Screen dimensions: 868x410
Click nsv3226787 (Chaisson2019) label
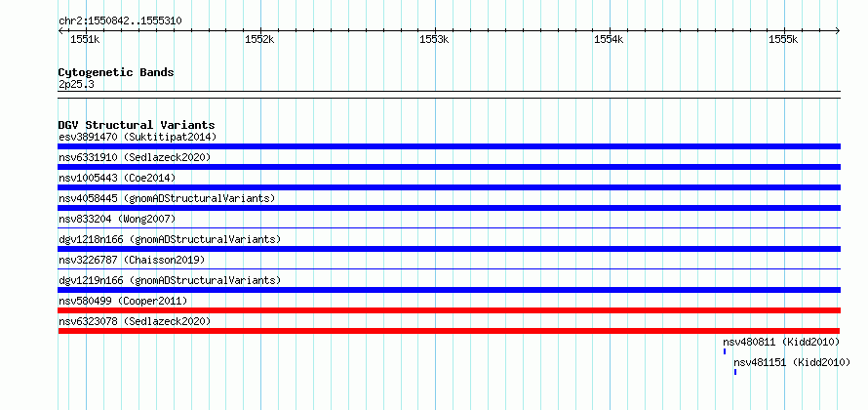click(132, 260)
